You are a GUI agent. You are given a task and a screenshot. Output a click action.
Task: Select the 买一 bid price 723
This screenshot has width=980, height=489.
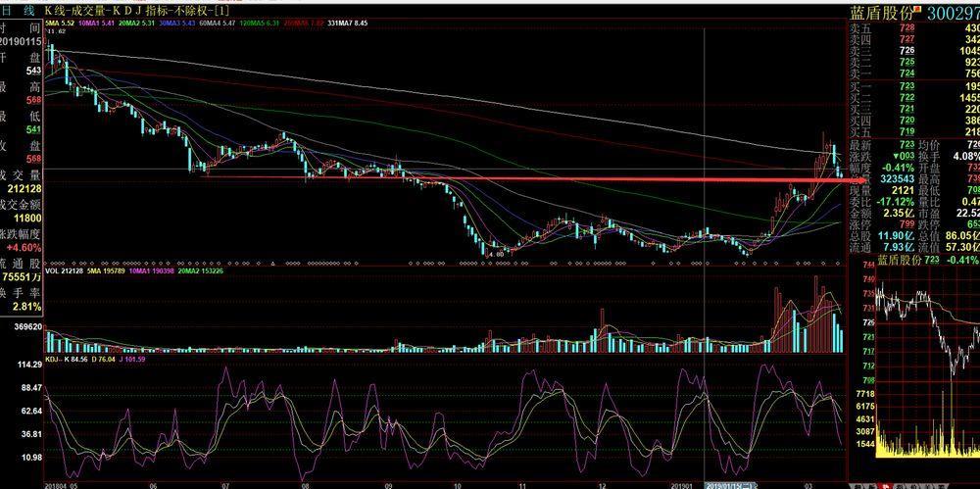coord(906,87)
